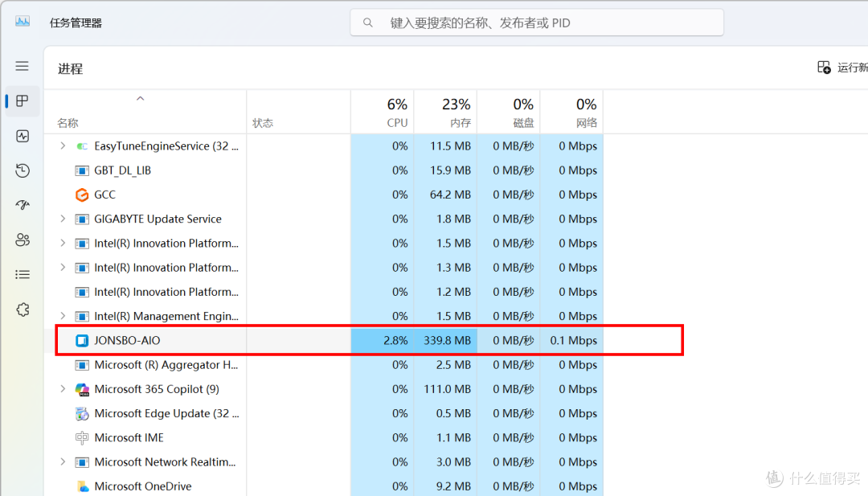868x496 pixels.
Task: Sort by the 磁盘 (Disk) column header
Action: tap(509, 112)
